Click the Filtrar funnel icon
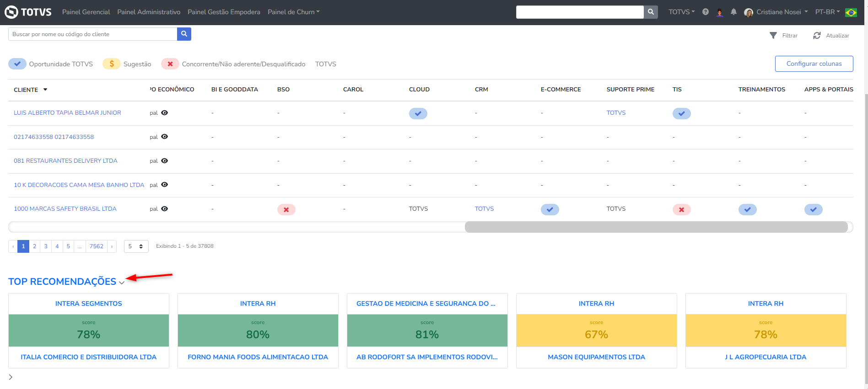This screenshot has width=868, height=389. click(773, 35)
